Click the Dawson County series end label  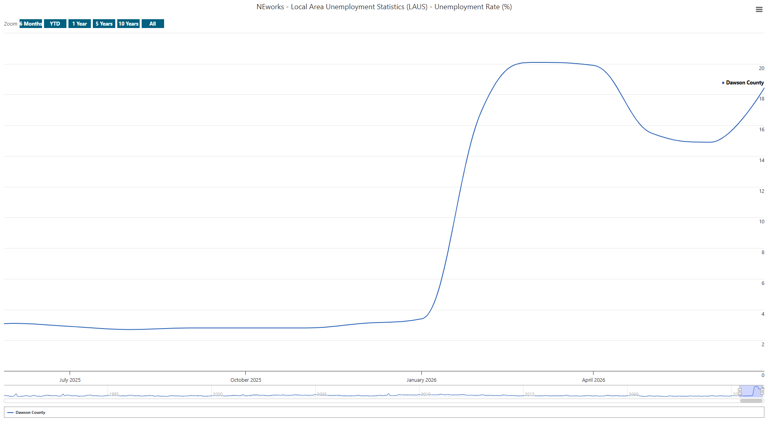[x=743, y=83]
